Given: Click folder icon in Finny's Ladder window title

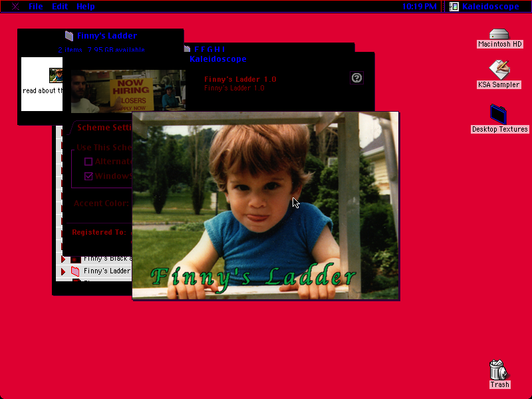Looking at the screenshot, I should tap(69, 36).
